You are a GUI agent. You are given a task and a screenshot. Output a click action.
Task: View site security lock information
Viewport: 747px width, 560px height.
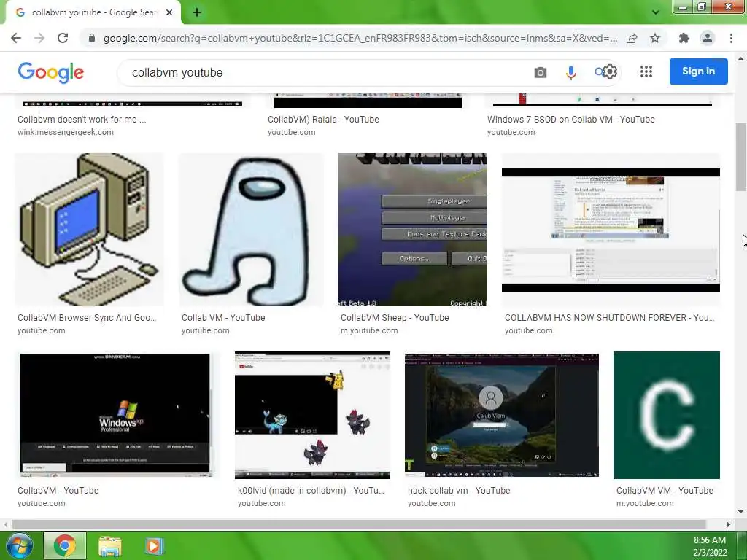pyautogui.click(x=91, y=38)
